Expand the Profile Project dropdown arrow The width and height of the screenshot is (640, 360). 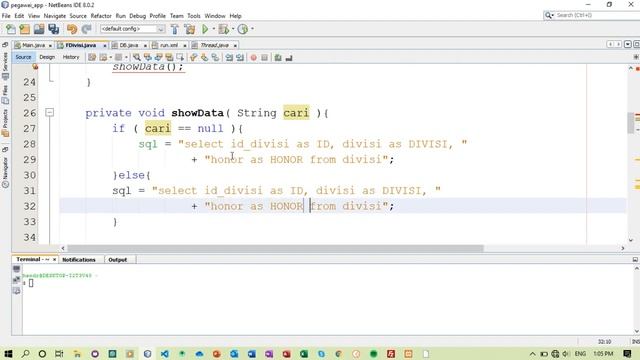pyautogui.click(x=252, y=29)
